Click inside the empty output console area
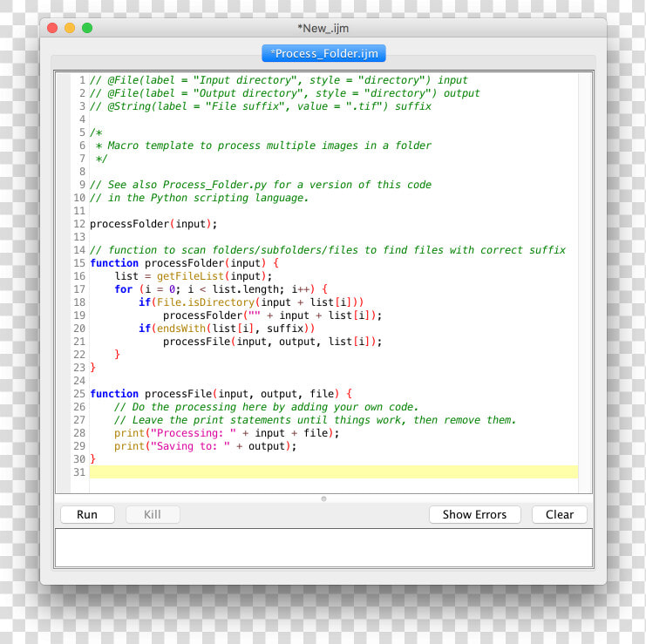The height and width of the screenshot is (644, 646). click(x=323, y=548)
